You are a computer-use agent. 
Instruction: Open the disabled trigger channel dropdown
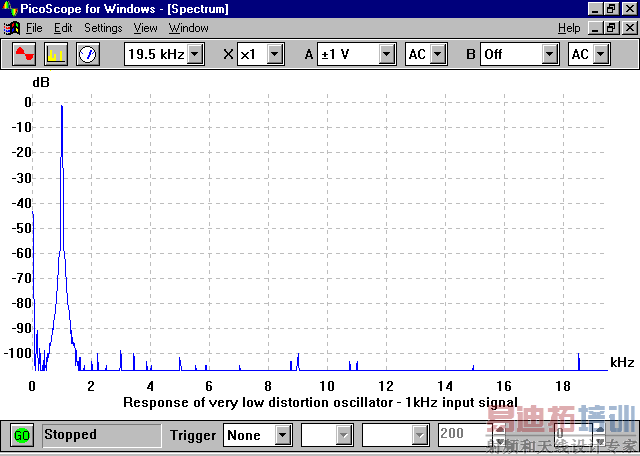pyautogui.click(x=343, y=435)
